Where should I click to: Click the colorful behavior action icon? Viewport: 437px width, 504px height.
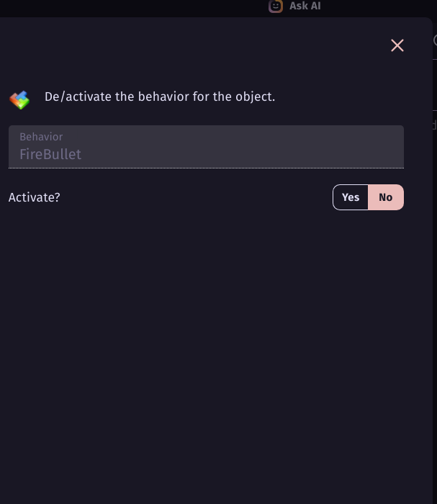pos(19,99)
